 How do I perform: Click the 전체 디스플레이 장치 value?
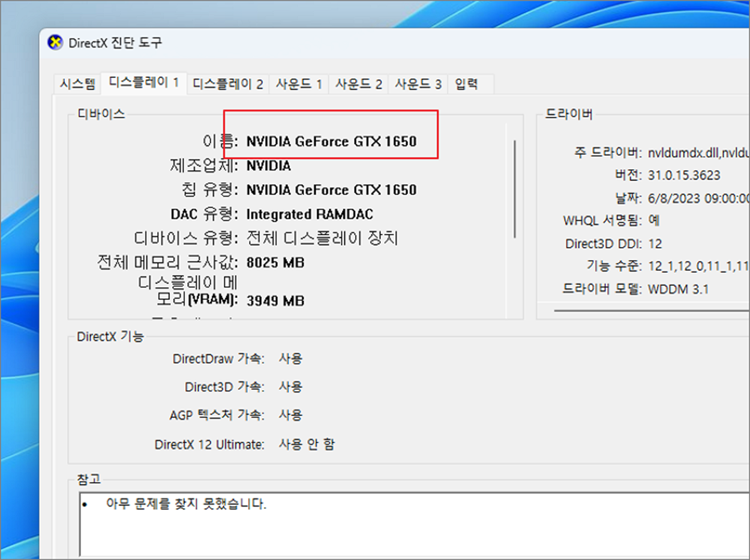(x=322, y=239)
